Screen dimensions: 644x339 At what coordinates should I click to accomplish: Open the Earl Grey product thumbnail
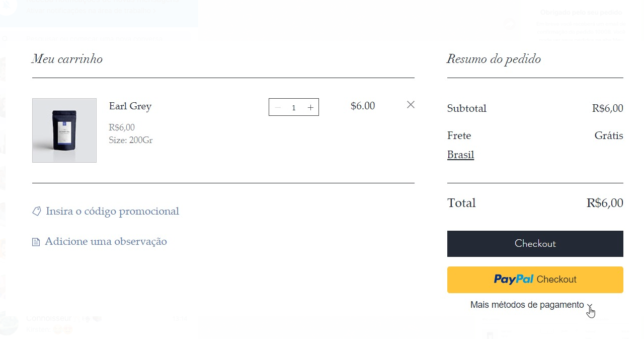click(x=64, y=130)
